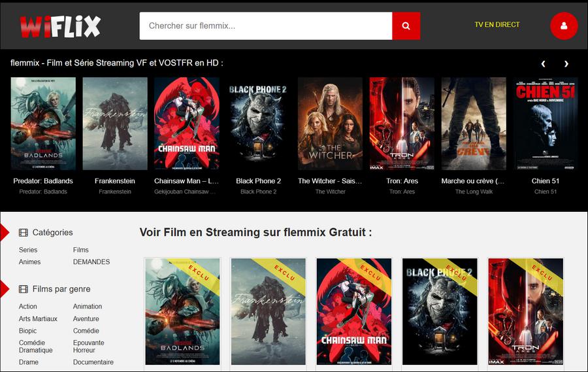Click the carousel previous arrow
This screenshot has width=588, height=372.
point(543,64)
